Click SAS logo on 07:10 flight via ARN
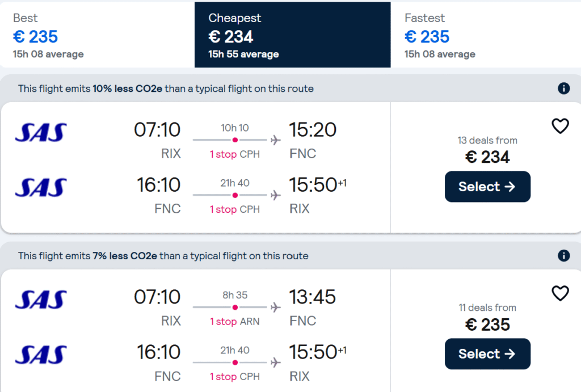 click(41, 300)
